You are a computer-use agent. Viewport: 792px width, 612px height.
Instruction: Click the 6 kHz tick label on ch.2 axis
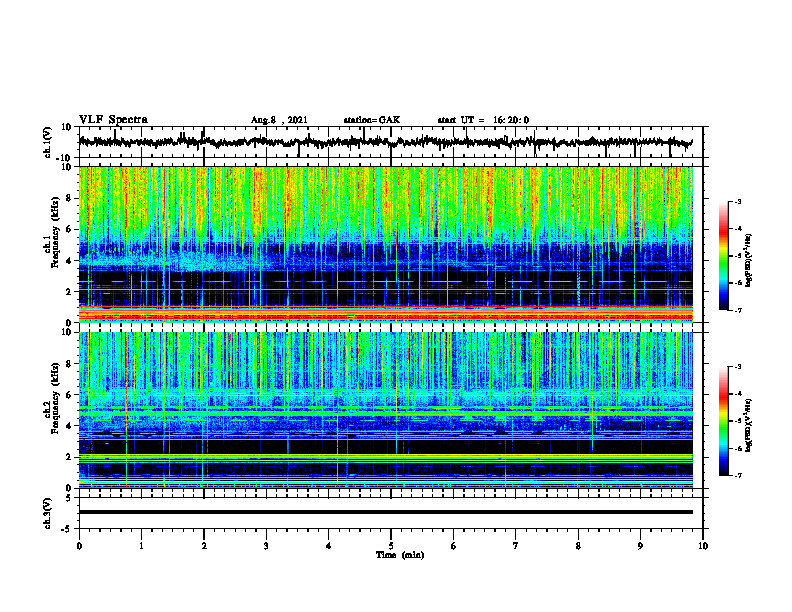[x=70, y=395]
